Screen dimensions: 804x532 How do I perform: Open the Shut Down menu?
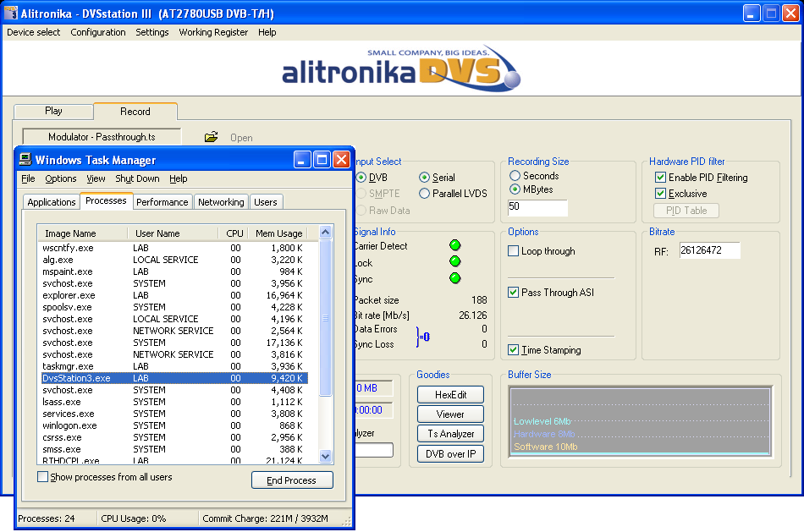coord(137,178)
